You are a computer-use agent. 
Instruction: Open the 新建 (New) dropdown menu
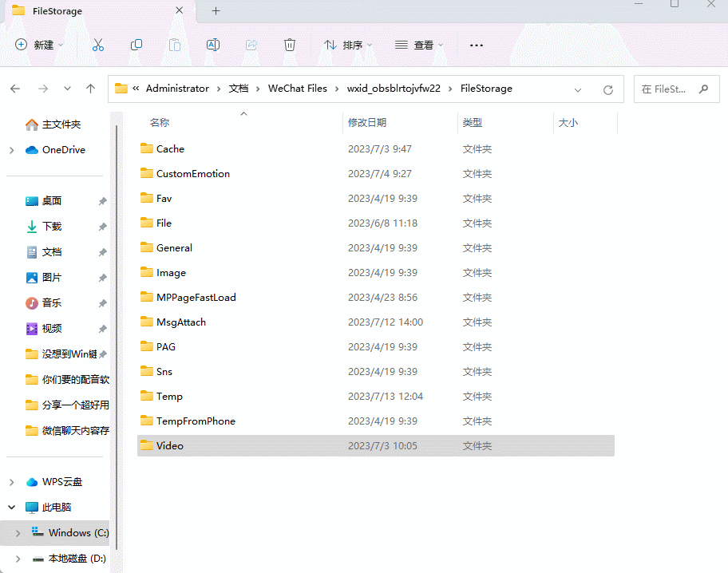click(38, 45)
